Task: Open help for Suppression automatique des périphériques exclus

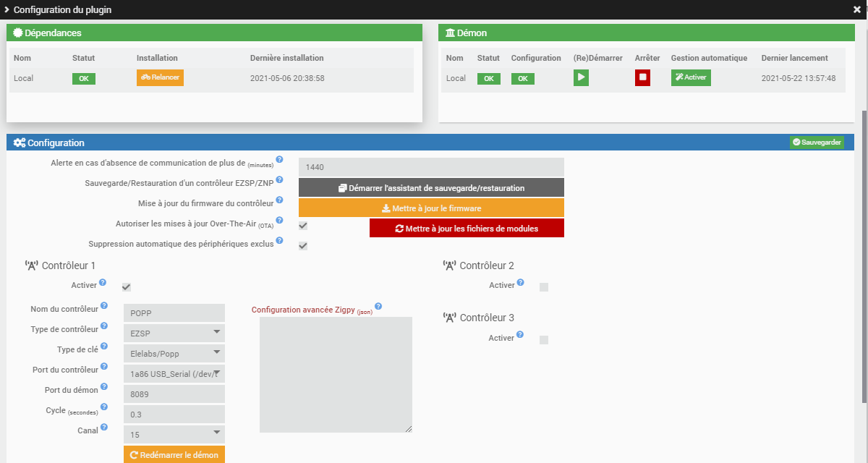Action: pos(279,240)
